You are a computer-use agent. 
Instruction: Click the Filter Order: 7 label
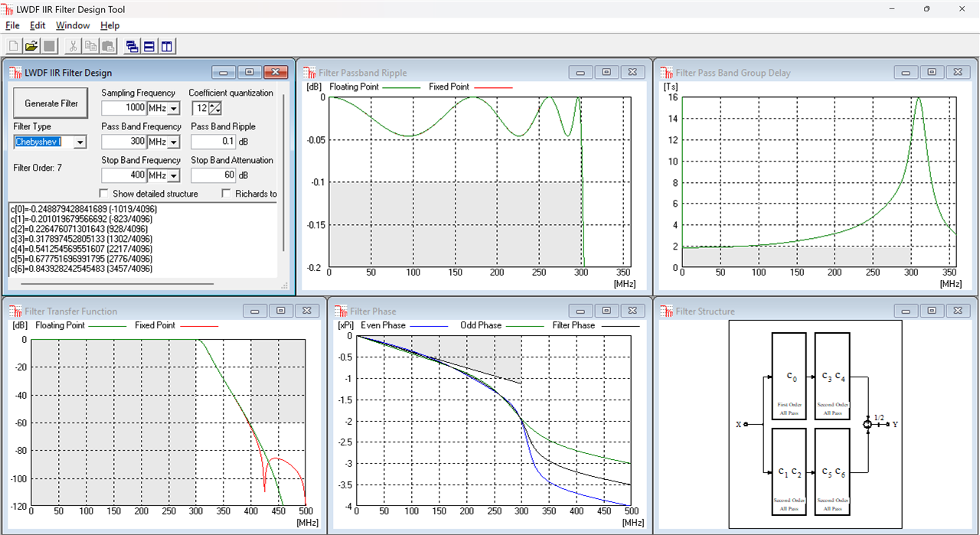(38, 168)
